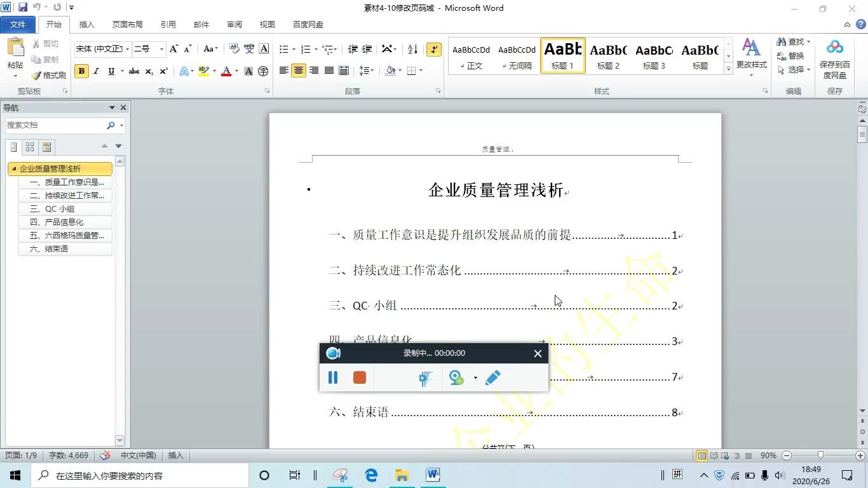Click the Shrink Font icon

point(187,49)
